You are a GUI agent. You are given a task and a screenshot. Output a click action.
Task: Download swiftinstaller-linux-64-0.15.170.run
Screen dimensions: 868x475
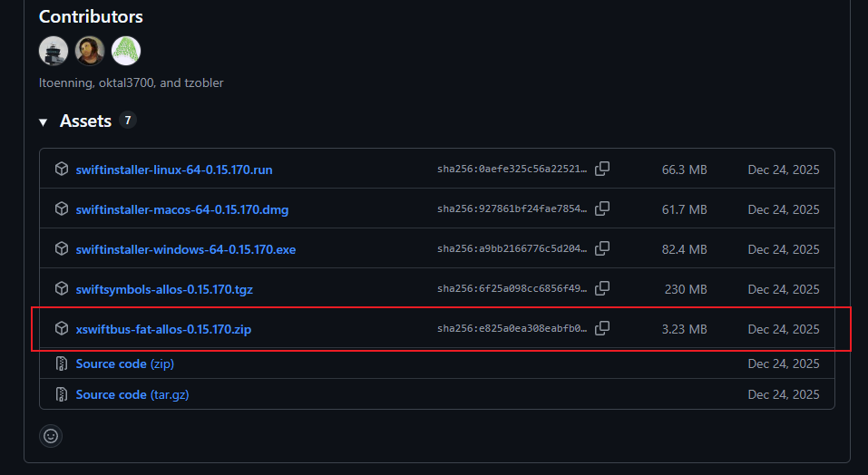pyautogui.click(x=174, y=170)
